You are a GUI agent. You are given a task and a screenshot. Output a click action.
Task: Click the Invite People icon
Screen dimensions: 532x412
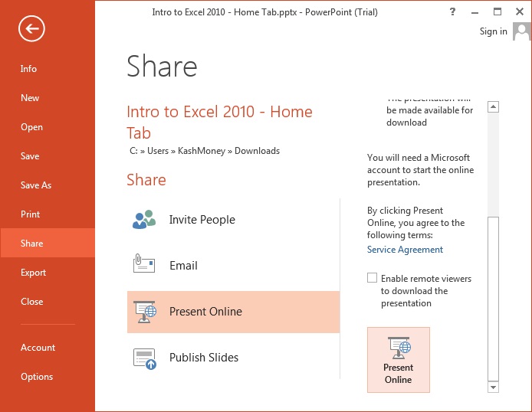[144, 220]
